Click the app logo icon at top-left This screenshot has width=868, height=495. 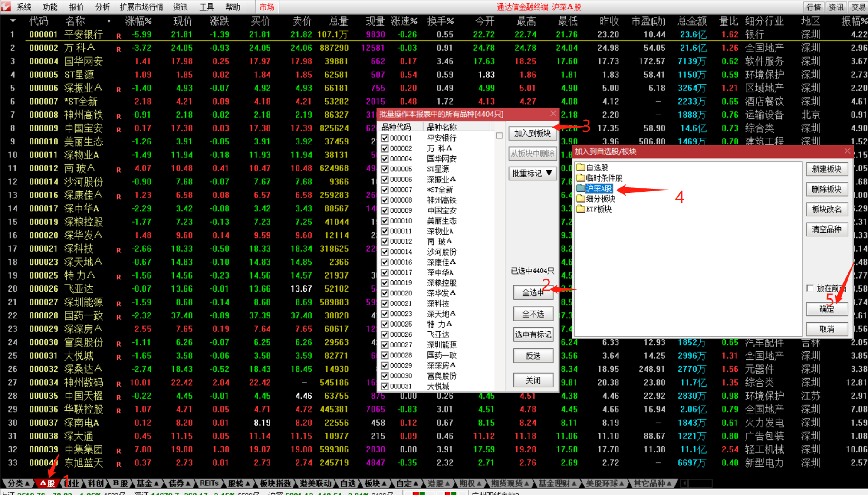click(6, 7)
